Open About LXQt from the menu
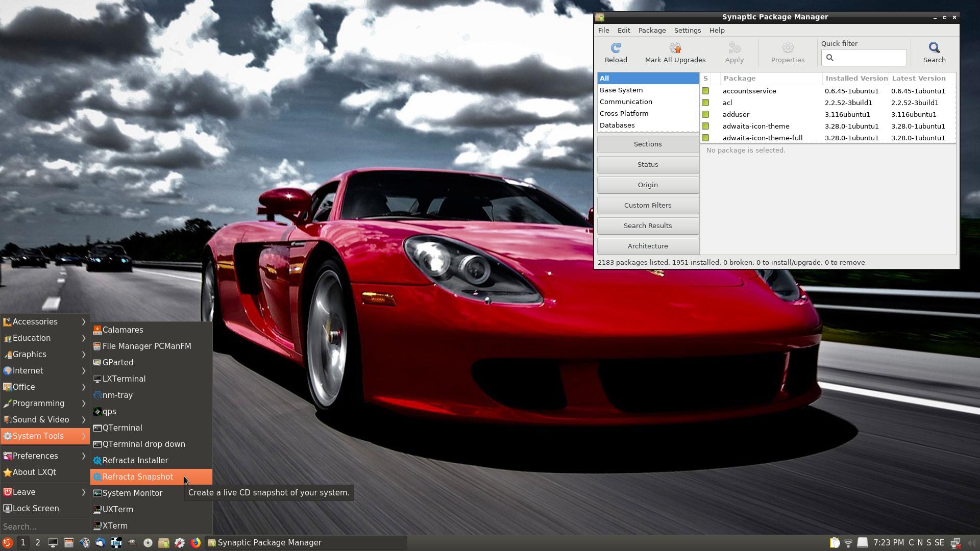This screenshot has height=551, width=980. click(x=45, y=472)
